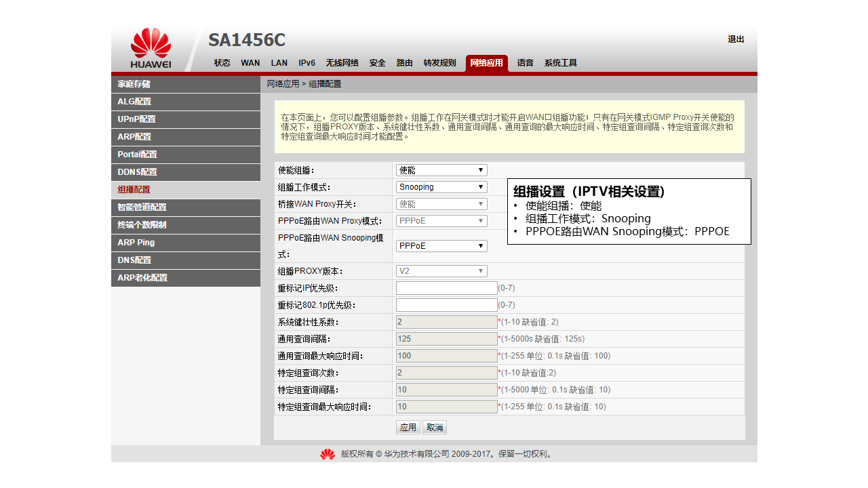
Task: Open the 转发规则 tab
Action: click(439, 63)
